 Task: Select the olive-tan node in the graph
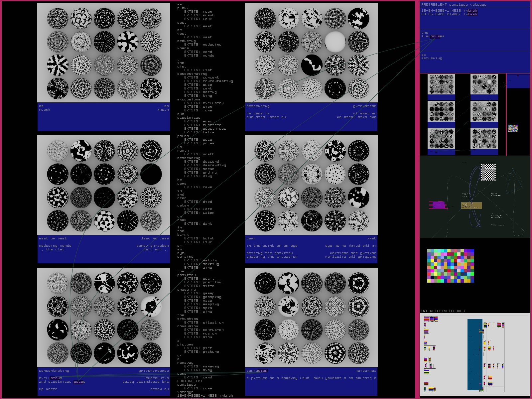point(471,205)
